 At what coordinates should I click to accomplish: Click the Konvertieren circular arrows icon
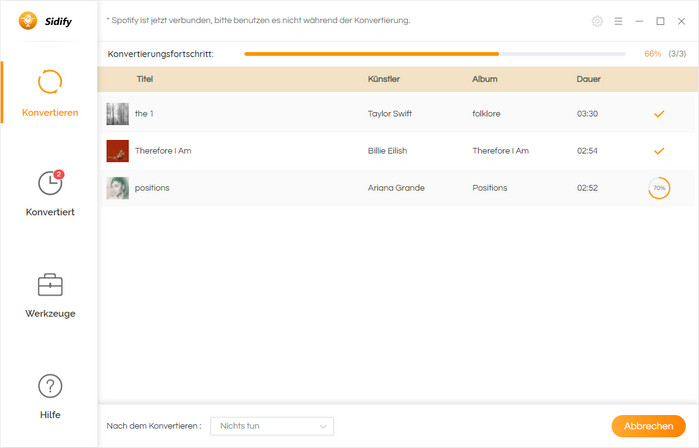coord(50,82)
